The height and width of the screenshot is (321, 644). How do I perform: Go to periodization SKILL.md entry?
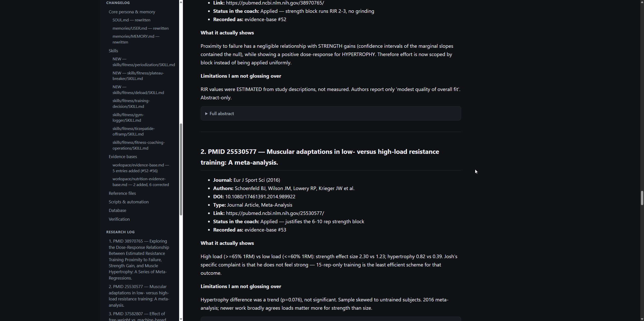pyautogui.click(x=144, y=62)
